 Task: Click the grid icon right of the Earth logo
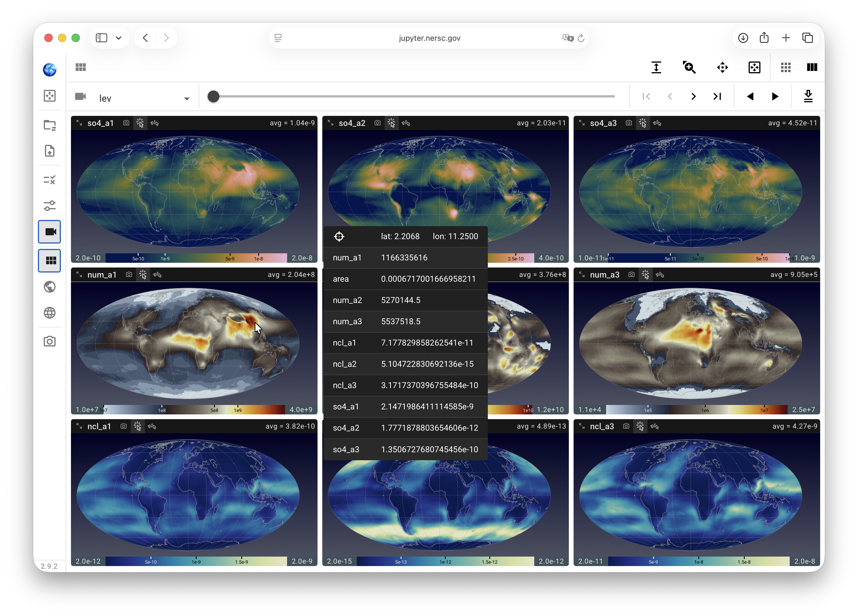point(81,67)
